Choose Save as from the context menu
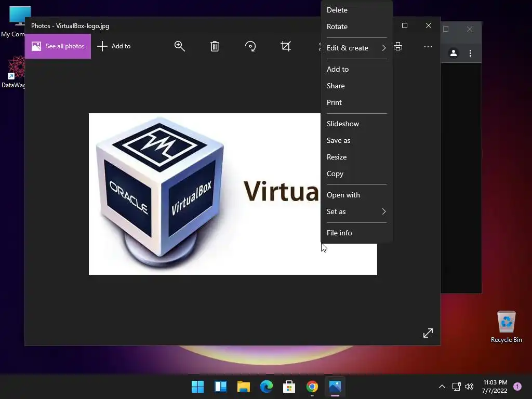532x399 pixels. tap(356, 140)
